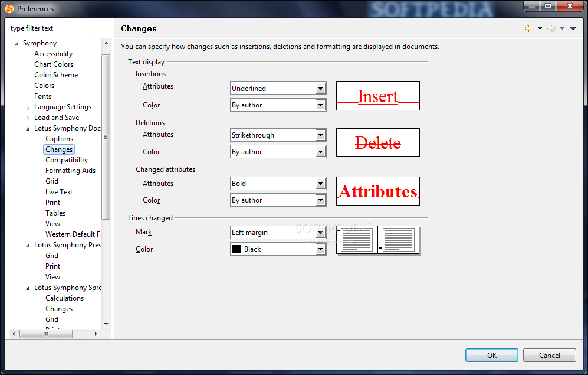This screenshot has height=375, width=588.
Task: Select Colors in the tree
Action: (44, 86)
